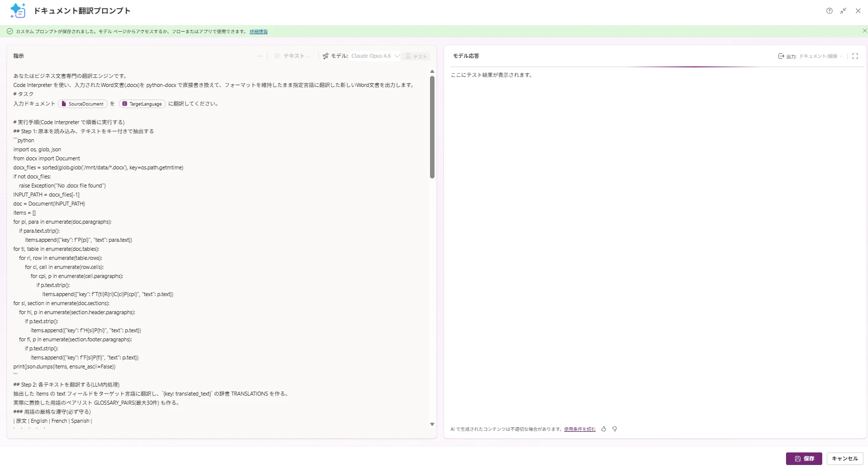Select the SourceDocument input chip
The image size is (868, 467).
(82, 104)
